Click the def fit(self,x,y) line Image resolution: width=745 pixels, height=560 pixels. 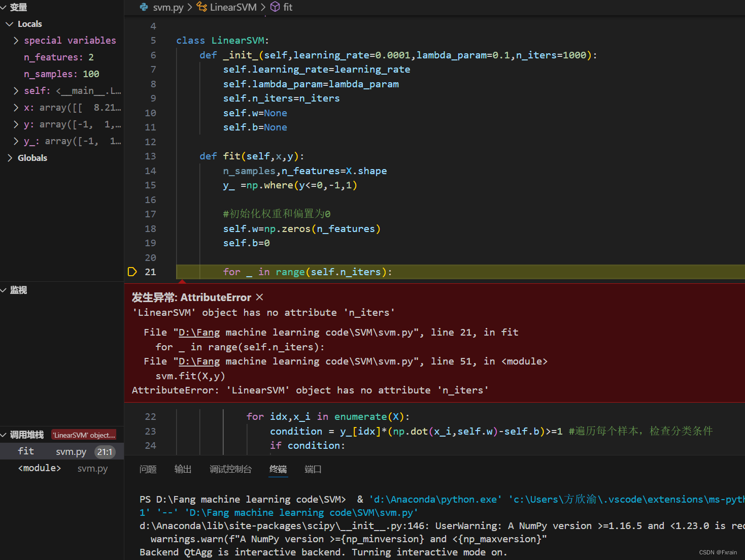(252, 156)
